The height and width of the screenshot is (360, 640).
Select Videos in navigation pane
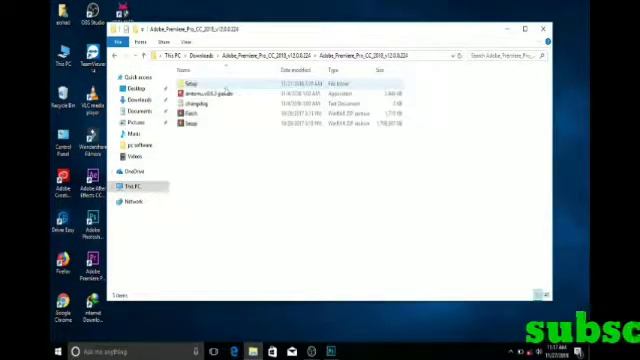[x=134, y=156]
